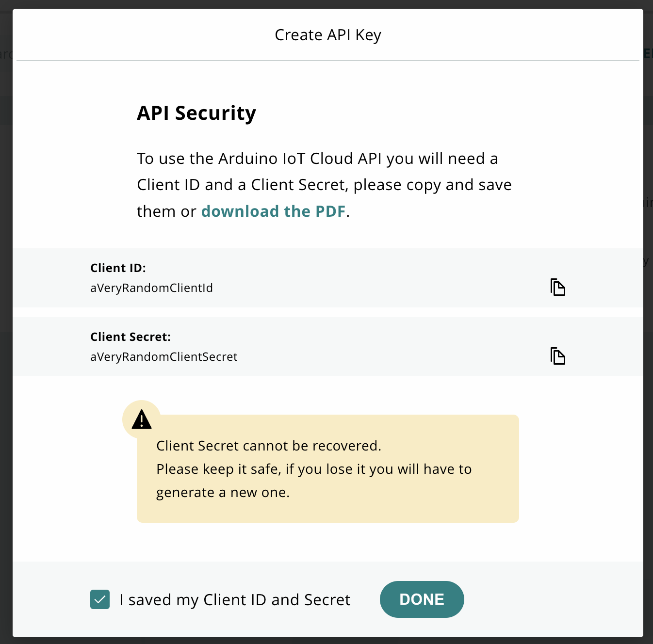This screenshot has width=653, height=644.
Task: Click the Create API Key dialog title
Action: tap(328, 35)
